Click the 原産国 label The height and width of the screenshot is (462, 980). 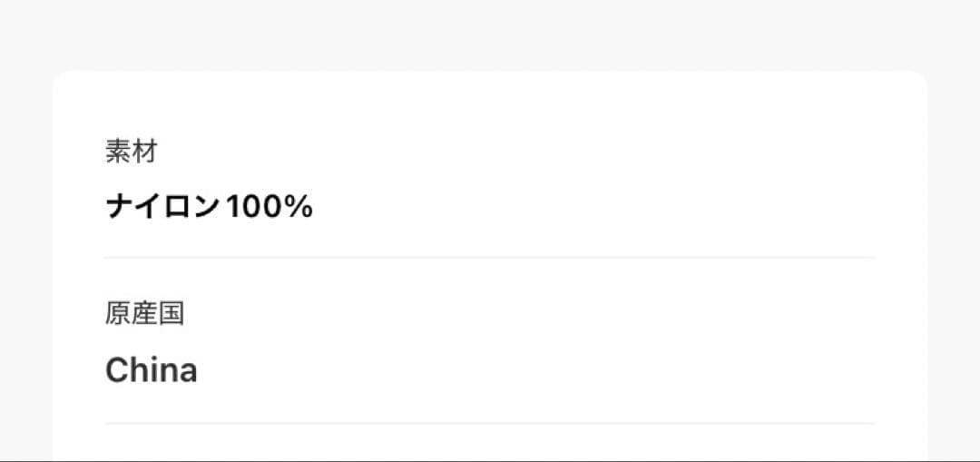pos(145,314)
